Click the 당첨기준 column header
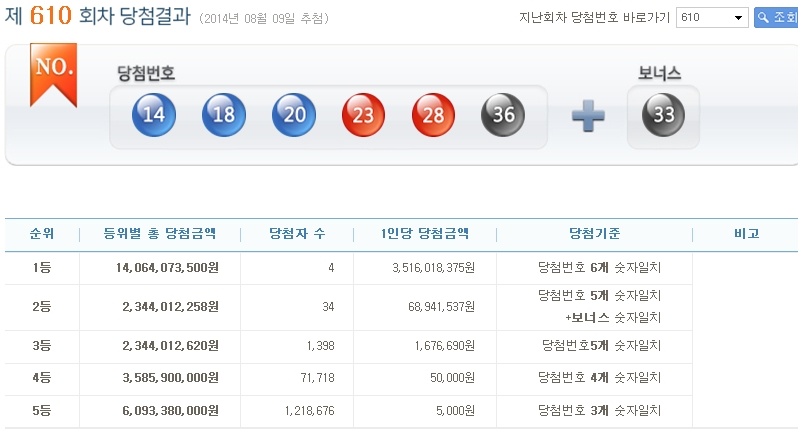Image resolution: width=798 pixels, height=436 pixels. 594,234
